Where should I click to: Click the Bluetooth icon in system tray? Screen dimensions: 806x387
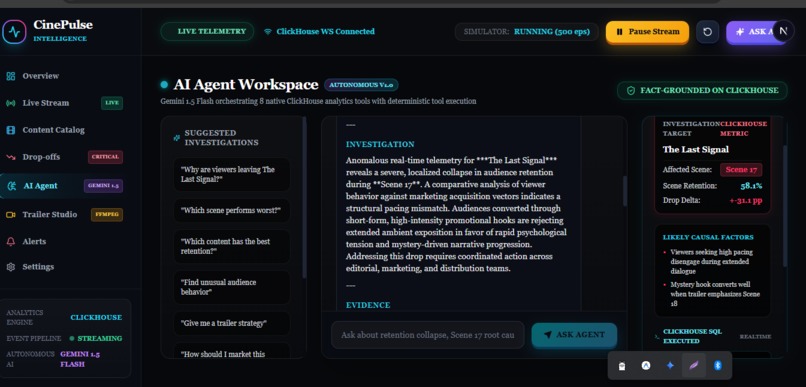(718, 365)
